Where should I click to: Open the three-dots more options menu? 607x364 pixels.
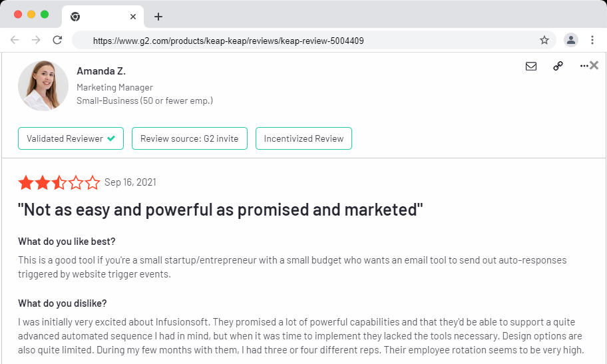pos(584,67)
